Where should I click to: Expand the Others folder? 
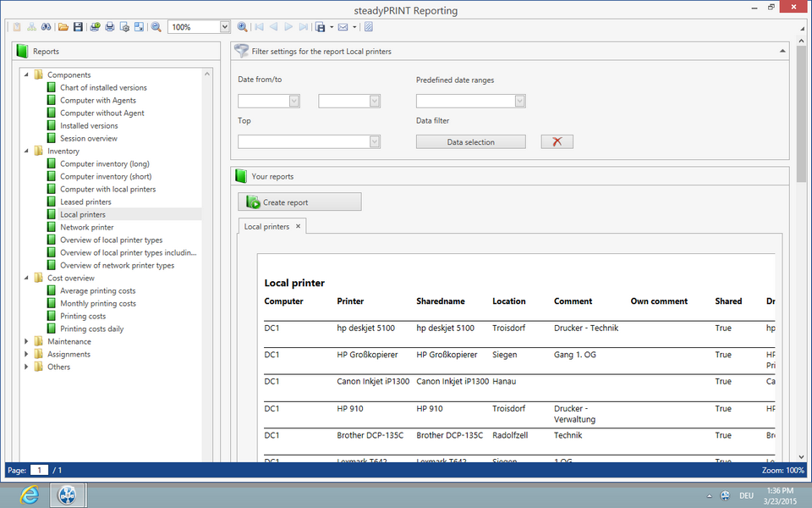[26, 367]
